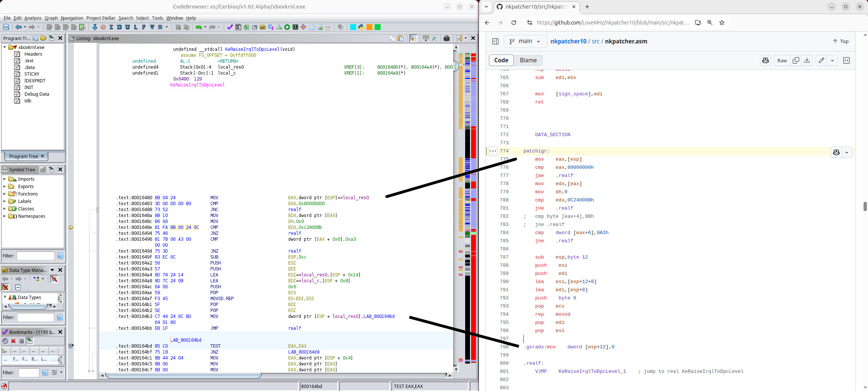
Task: Reload the browser page
Action: pyautogui.click(x=514, y=23)
